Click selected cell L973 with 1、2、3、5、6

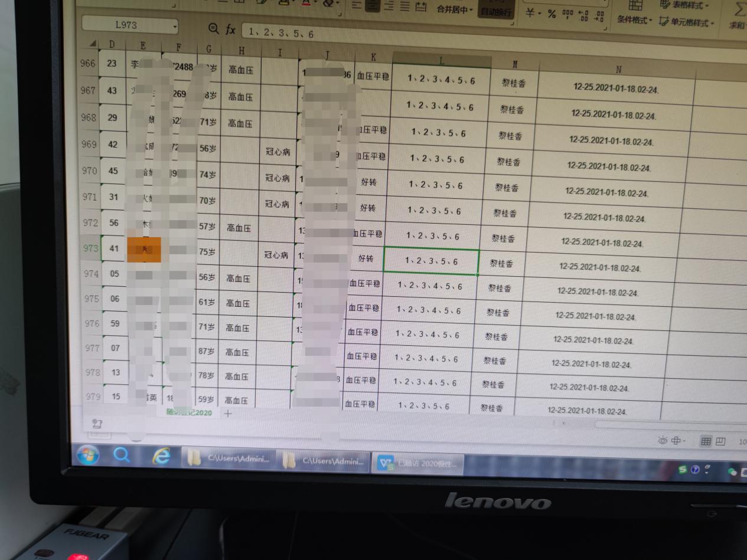pos(431,261)
